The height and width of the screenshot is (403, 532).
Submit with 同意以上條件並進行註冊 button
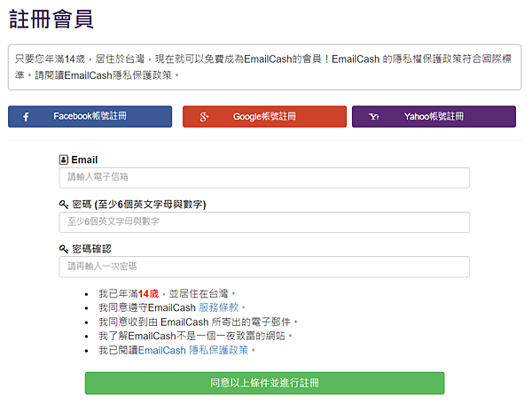tap(264, 383)
